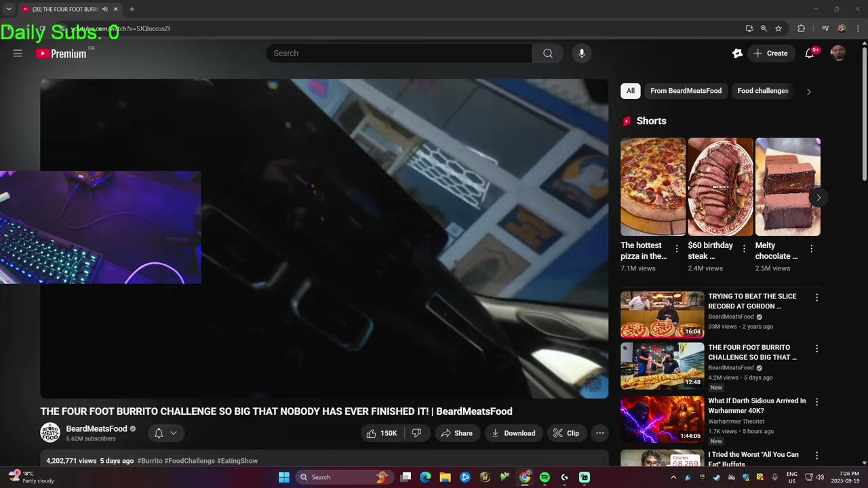
Task: Open 'Melty chocolate' short thumbnail
Action: [x=788, y=187]
